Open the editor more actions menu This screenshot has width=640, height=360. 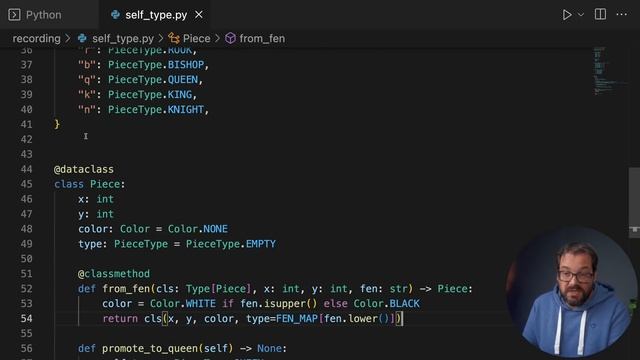[622, 14]
